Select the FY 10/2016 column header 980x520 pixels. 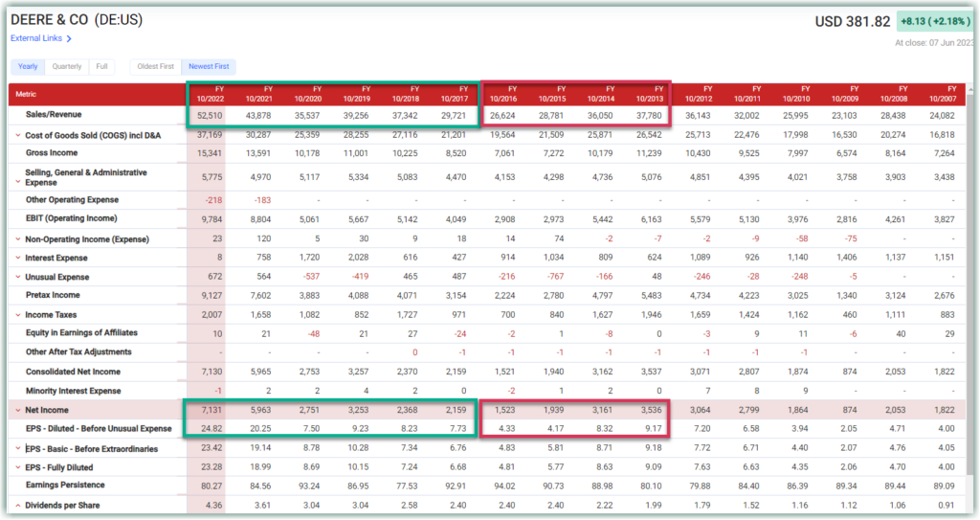[x=503, y=94]
